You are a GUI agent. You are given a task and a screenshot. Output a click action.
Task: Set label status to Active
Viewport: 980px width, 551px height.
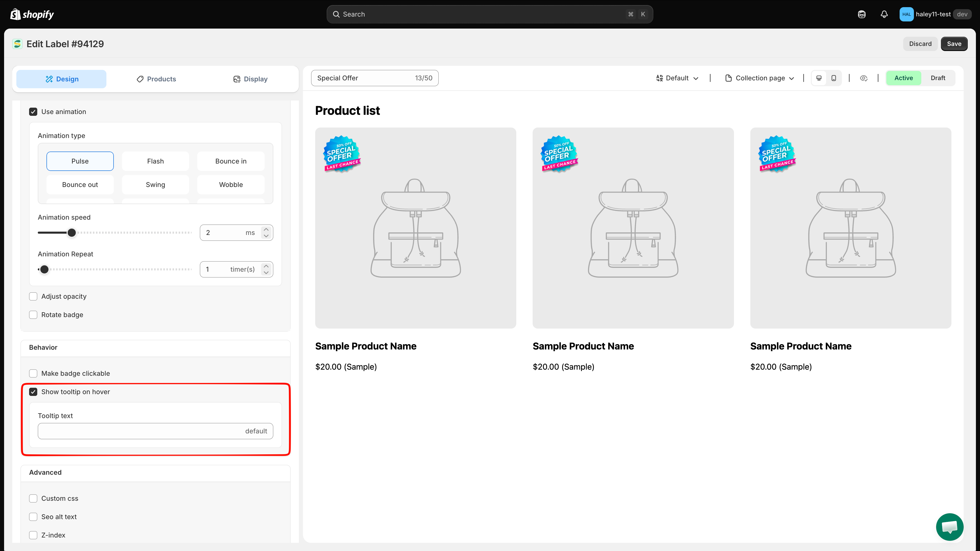coord(903,78)
